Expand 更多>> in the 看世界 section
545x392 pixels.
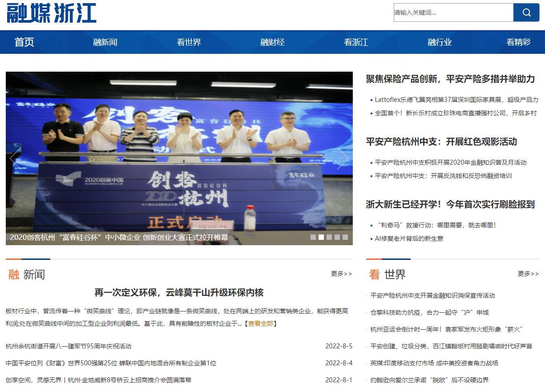pyautogui.click(x=528, y=274)
